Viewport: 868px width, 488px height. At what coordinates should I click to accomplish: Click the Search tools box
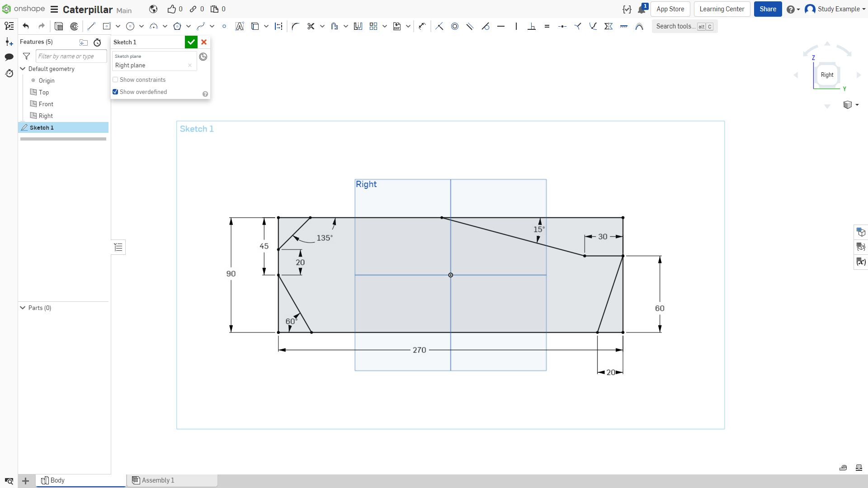click(684, 26)
